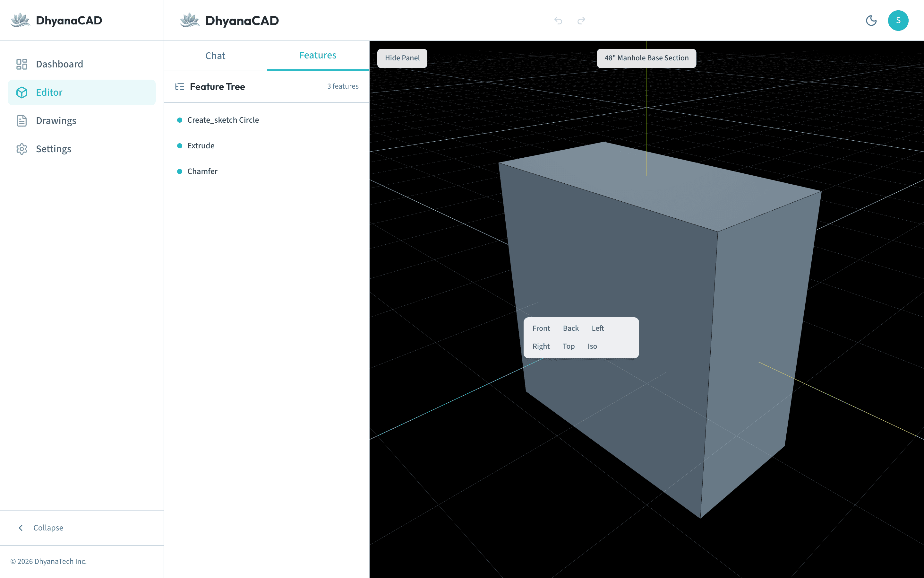Set the view to Left
The image size is (924, 578).
pos(597,328)
